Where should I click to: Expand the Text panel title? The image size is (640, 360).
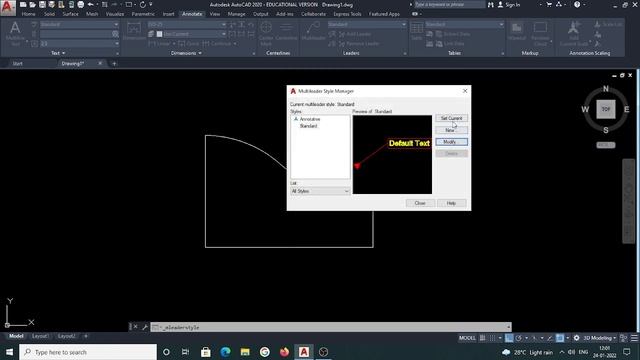tap(58, 53)
